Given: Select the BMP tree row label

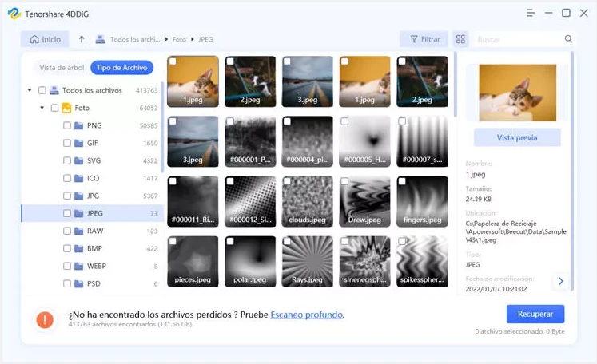Looking at the screenshot, I should (94, 248).
